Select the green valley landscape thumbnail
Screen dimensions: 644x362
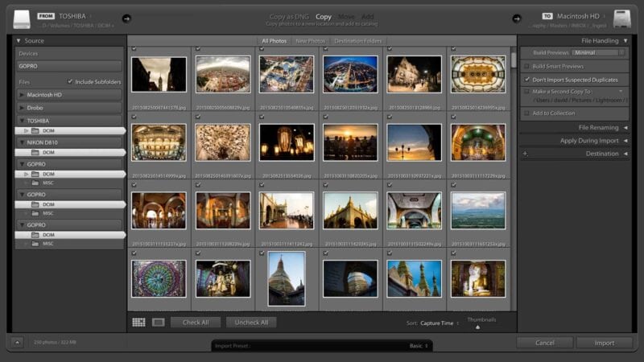(x=478, y=211)
